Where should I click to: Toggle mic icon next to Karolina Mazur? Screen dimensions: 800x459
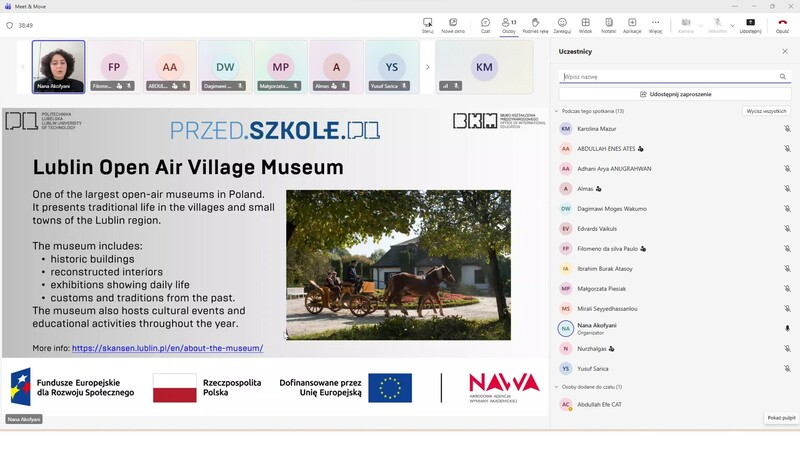(x=787, y=129)
